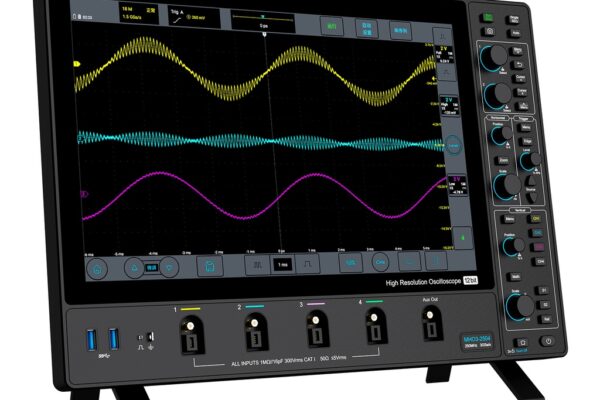Tap the up-triangle circle button on screen

tap(134, 268)
